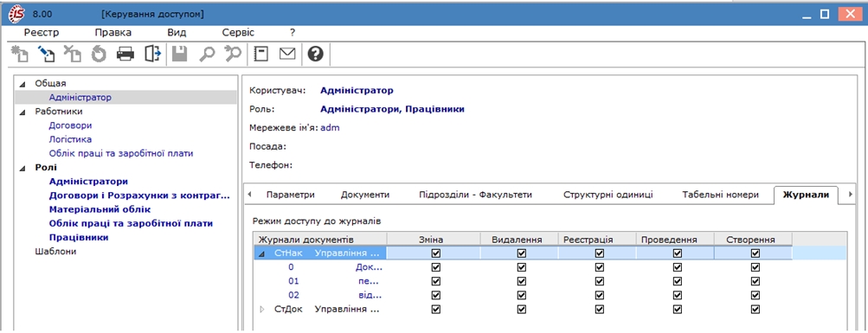Toggle Зміна checkbox for journal 0

(x=435, y=267)
